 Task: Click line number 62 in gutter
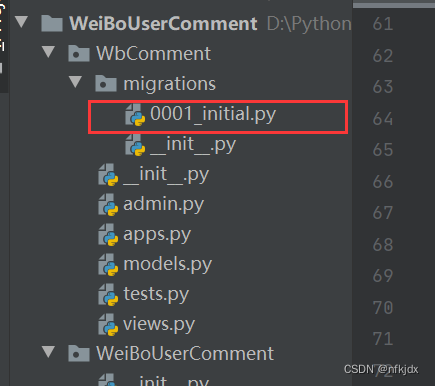tap(383, 55)
